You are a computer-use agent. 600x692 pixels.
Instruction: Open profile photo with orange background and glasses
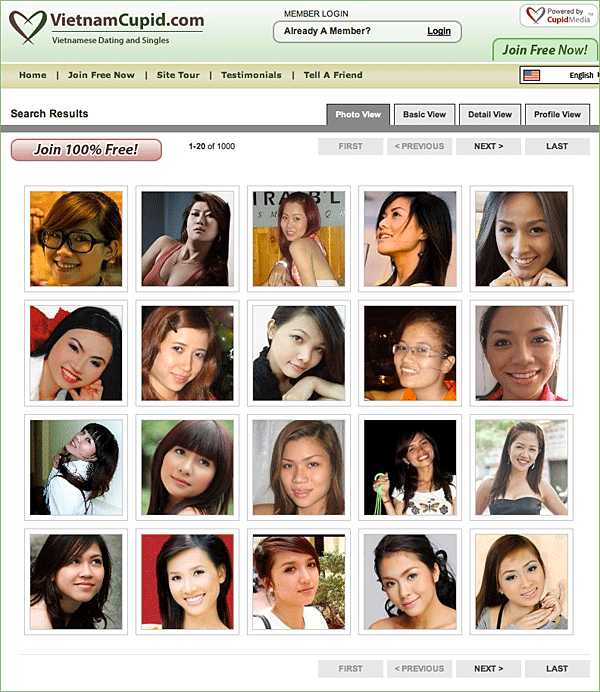[x=76, y=239]
